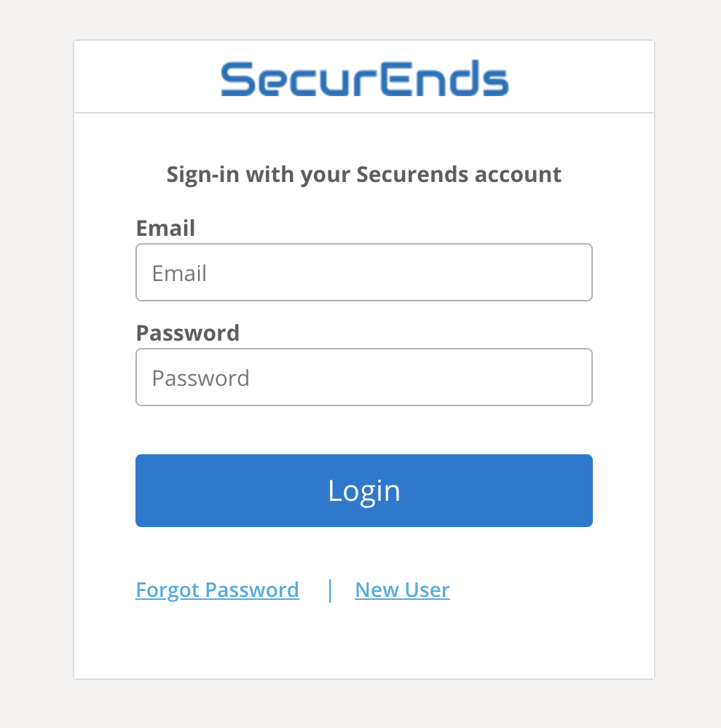Image resolution: width=721 pixels, height=728 pixels.
Task: Click the word Sign-in in the heading
Action: click(203, 175)
